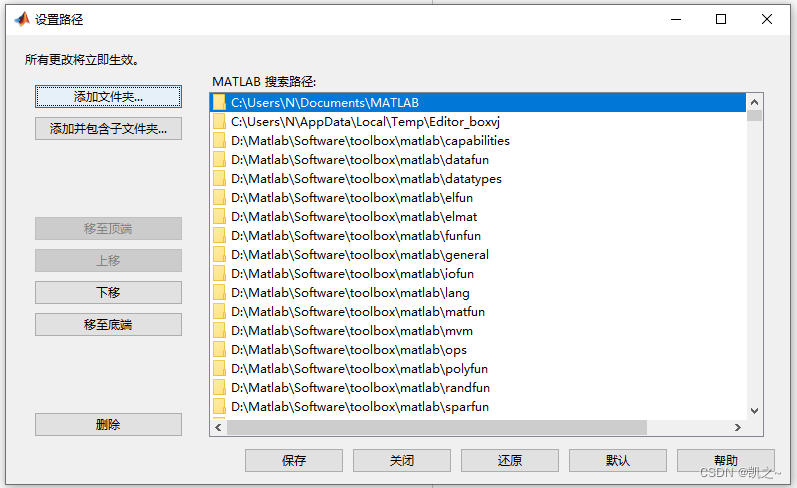Click the 添加文件夹... button

pos(108,97)
